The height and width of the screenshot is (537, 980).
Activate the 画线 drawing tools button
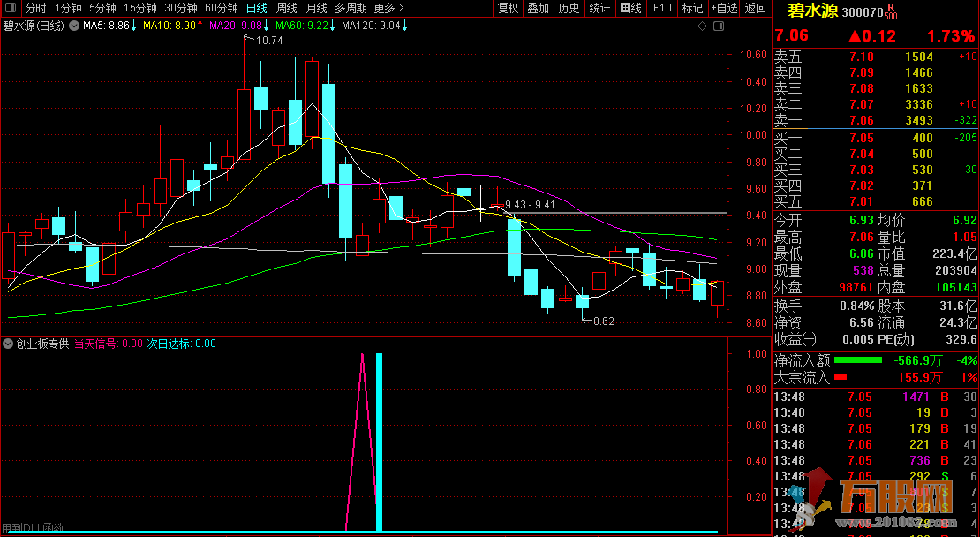(630, 8)
